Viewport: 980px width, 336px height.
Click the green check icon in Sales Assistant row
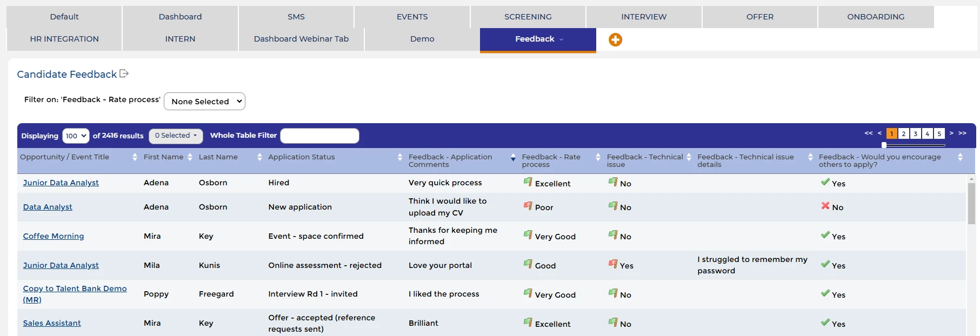(x=825, y=322)
